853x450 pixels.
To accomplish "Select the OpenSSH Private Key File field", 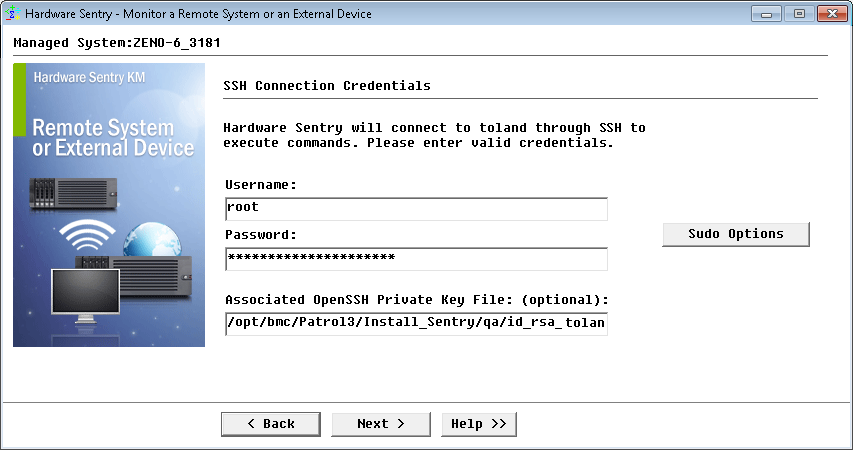I will click(416, 323).
